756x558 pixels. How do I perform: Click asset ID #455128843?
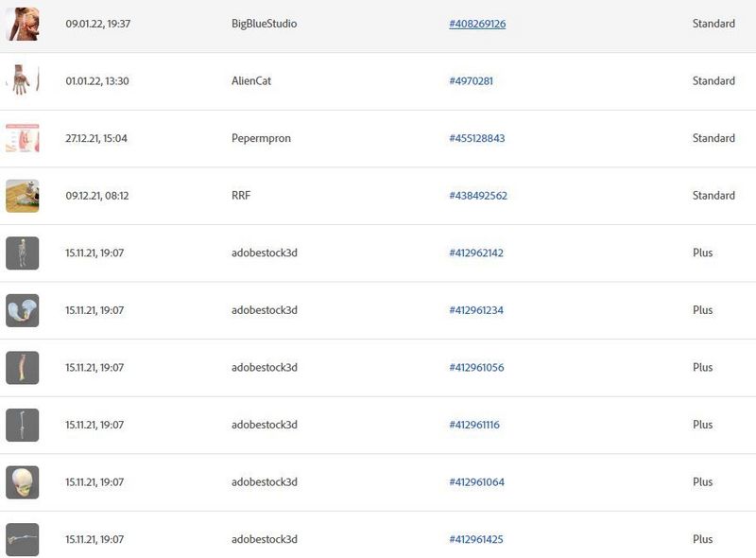(x=477, y=138)
